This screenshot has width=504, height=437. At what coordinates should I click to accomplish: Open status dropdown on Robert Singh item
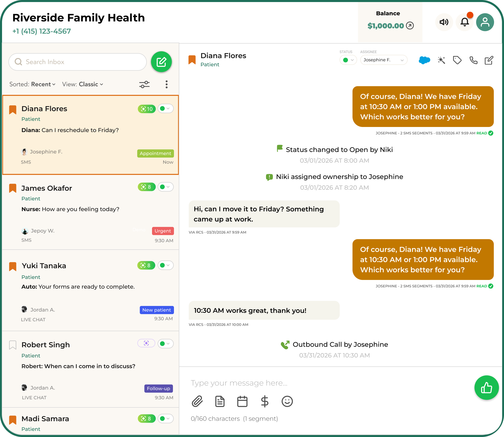pyautogui.click(x=166, y=343)
